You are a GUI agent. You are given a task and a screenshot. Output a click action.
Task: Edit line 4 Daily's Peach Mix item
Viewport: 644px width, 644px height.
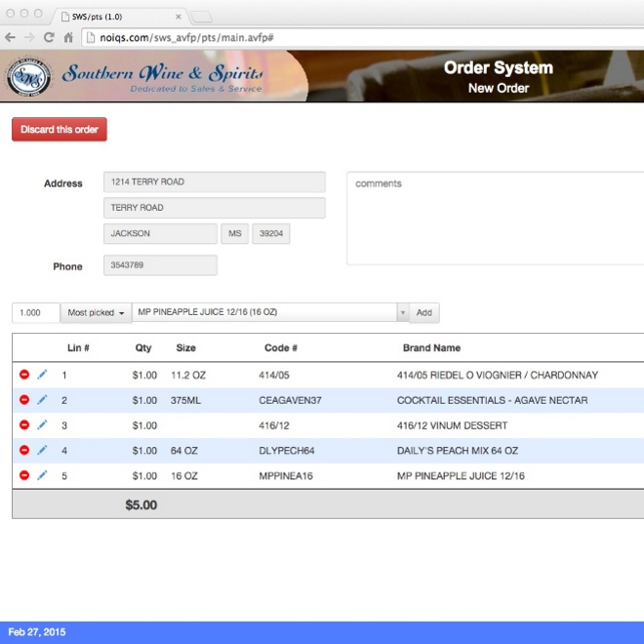click(x=42, y=451)
